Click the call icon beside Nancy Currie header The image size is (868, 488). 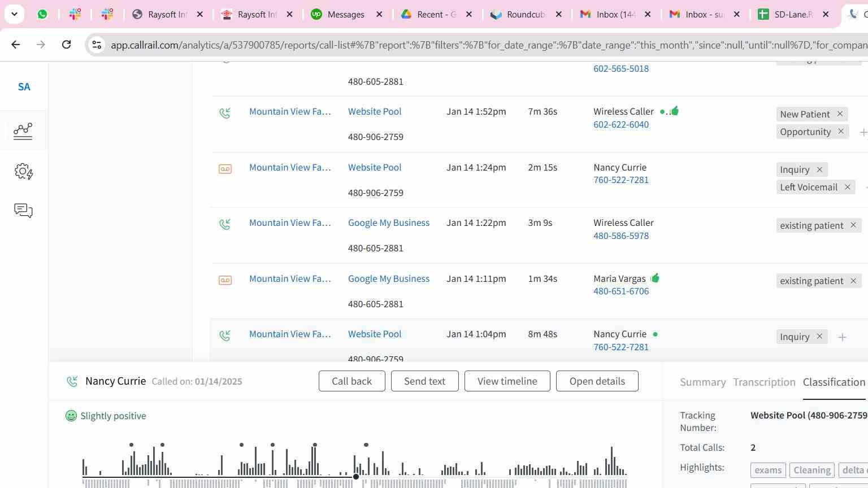(72, 382)
